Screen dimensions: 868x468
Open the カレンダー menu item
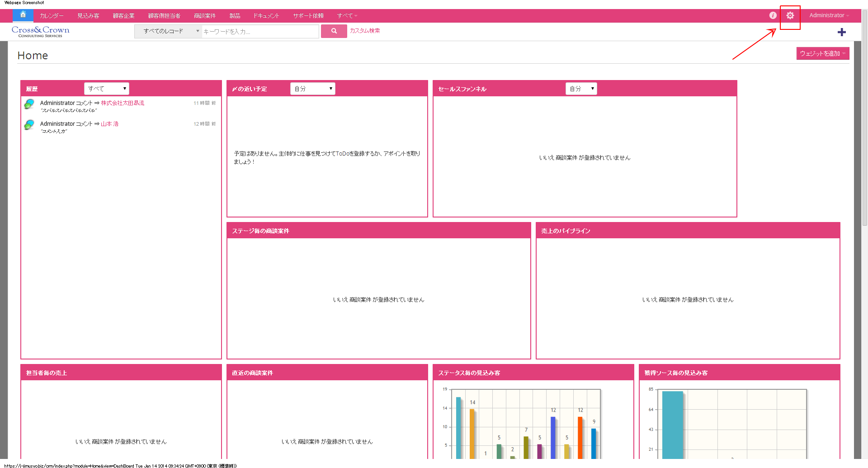pos(52,16)
